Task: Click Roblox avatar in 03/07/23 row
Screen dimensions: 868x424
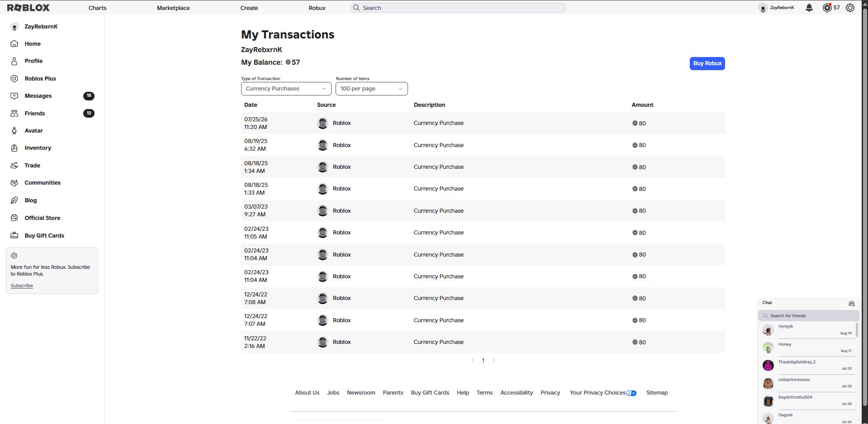Action: pyautogui.click(x=323, y=211)
